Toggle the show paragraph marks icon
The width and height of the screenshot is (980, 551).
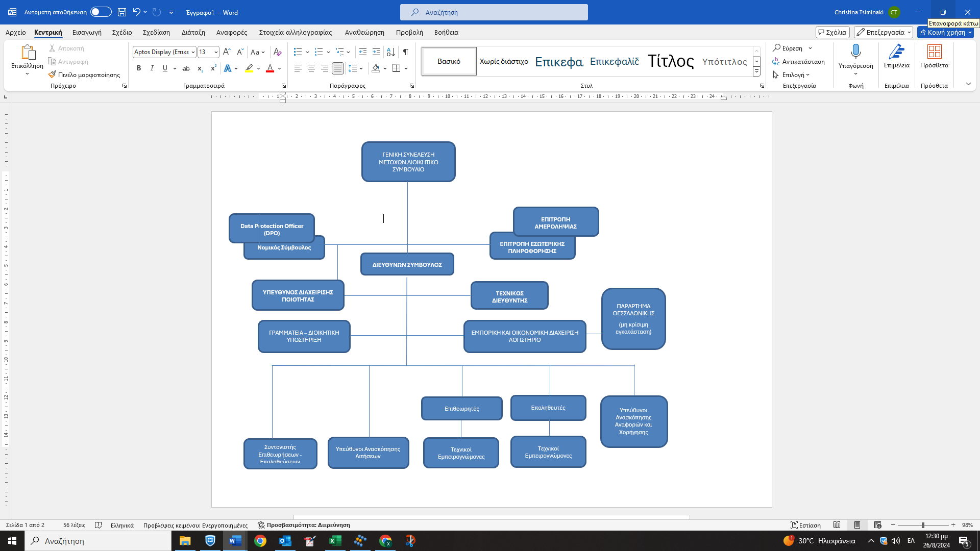pos(406,52)
